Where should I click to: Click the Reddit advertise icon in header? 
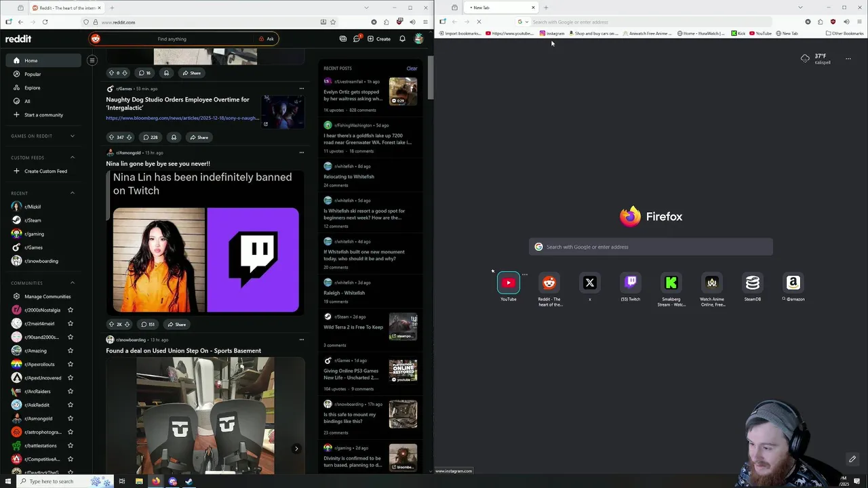tap(343, 39)
